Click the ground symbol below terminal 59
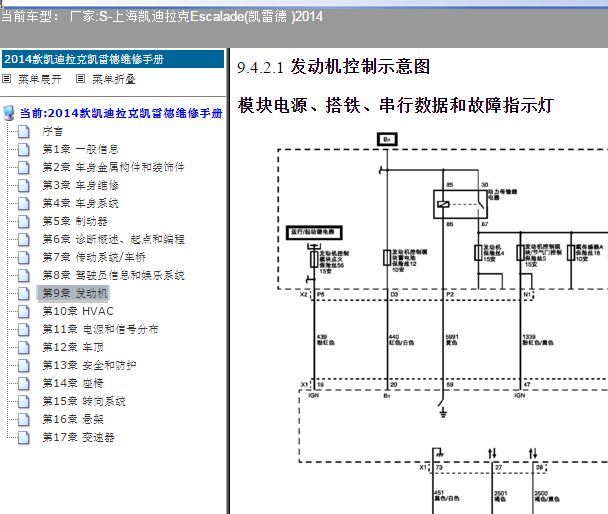 click(443, 412)
